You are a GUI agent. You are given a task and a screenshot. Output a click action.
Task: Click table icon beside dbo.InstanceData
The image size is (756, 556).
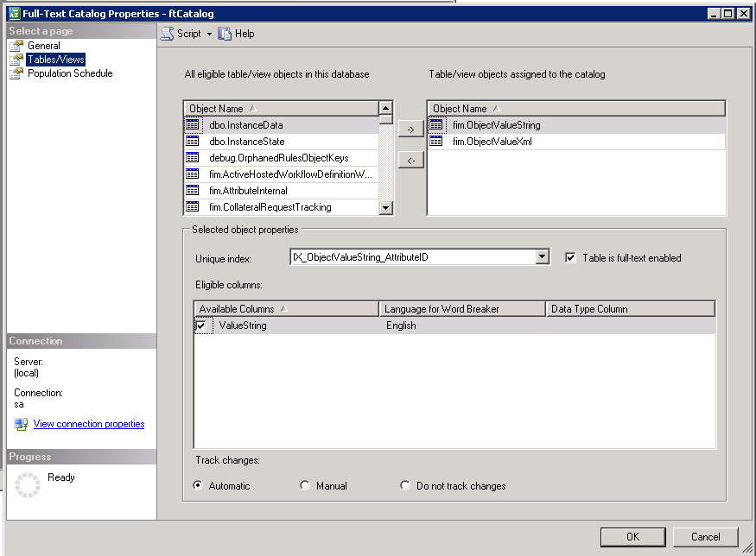(193, 125)
